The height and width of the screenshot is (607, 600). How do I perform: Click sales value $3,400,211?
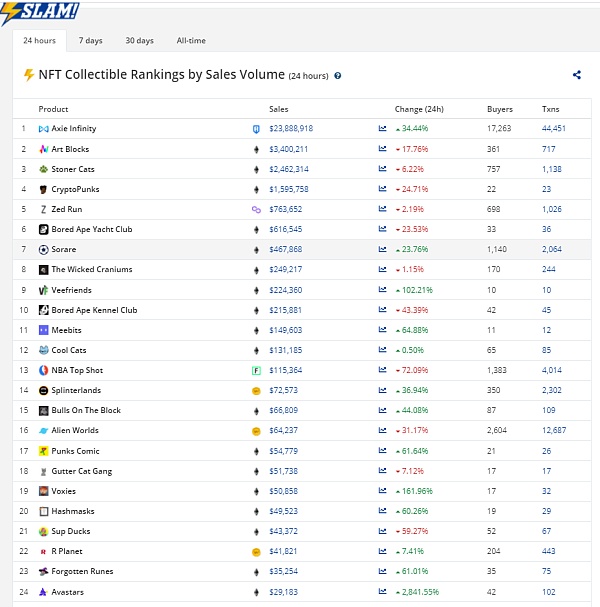(288, 149)
